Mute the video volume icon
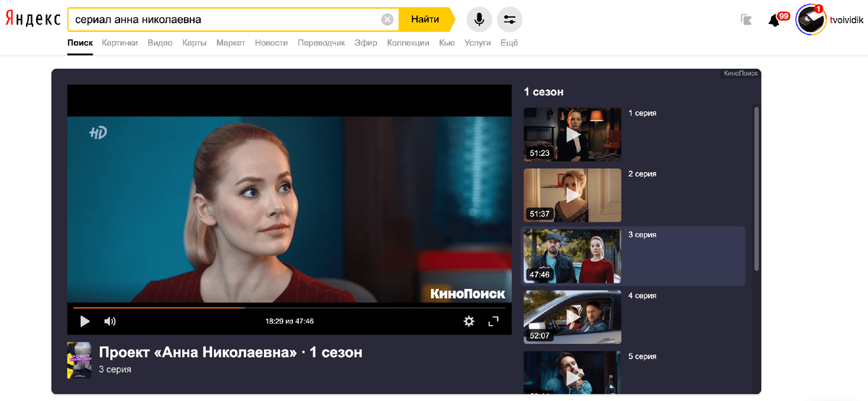This screenshot has height=401, width=868. 110,322
